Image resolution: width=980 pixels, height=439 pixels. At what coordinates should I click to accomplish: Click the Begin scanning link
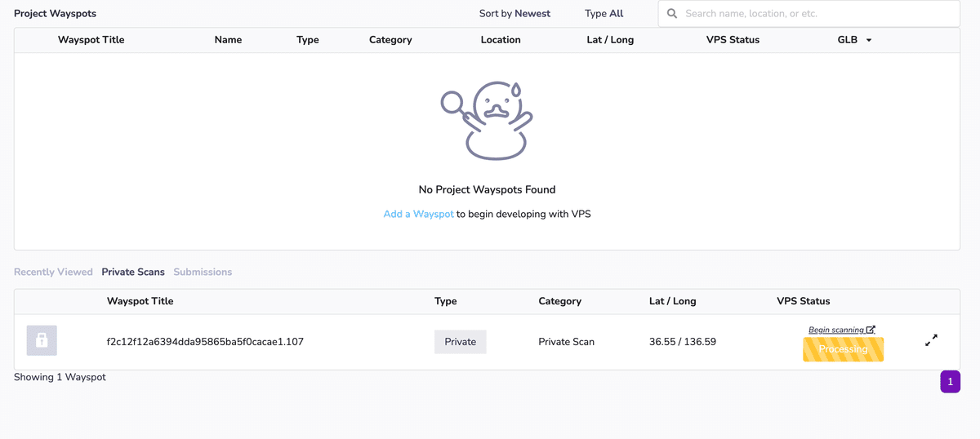pyautogui.click(x=835, y=330)
